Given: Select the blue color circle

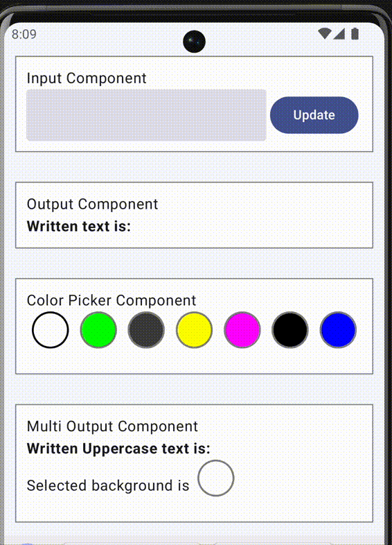Looking at the screenshot, I should tap(338, 330).
